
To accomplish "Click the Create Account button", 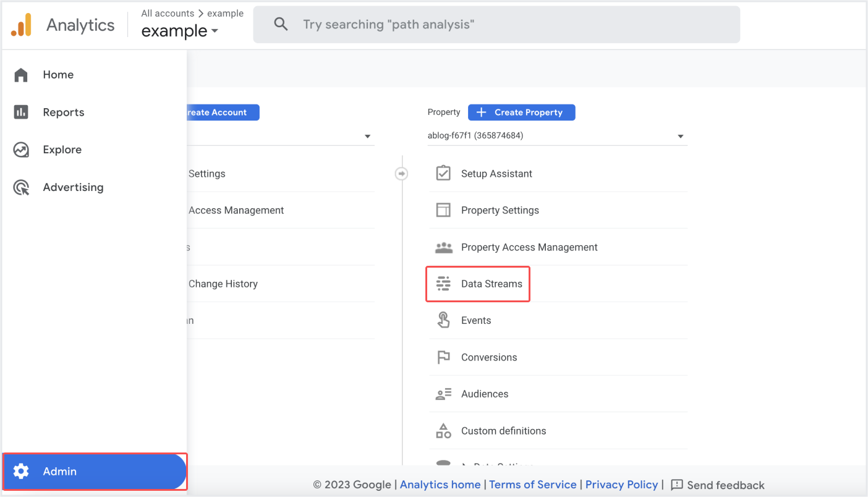I will pos(223,113).
